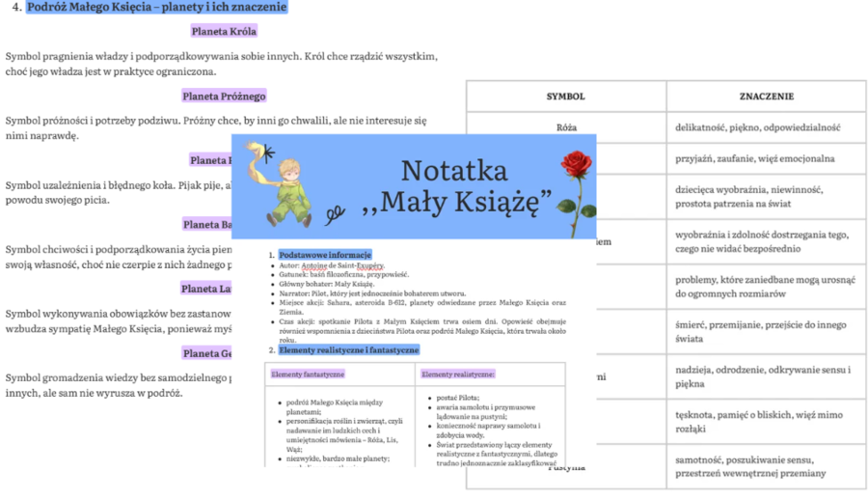
Task: Click the red rose picture in the banner
Action: (576, 192)
